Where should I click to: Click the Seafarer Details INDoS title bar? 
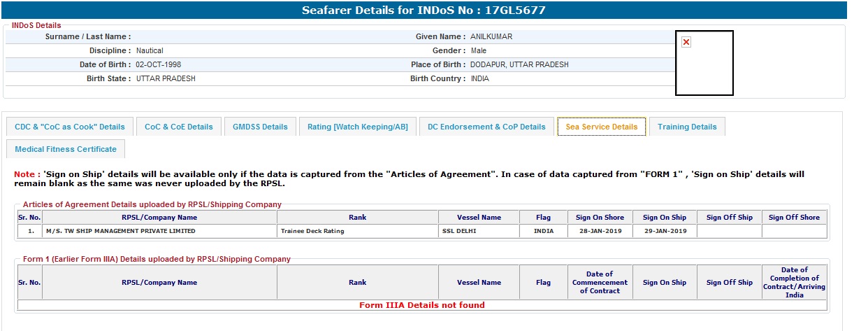(424, 10)
